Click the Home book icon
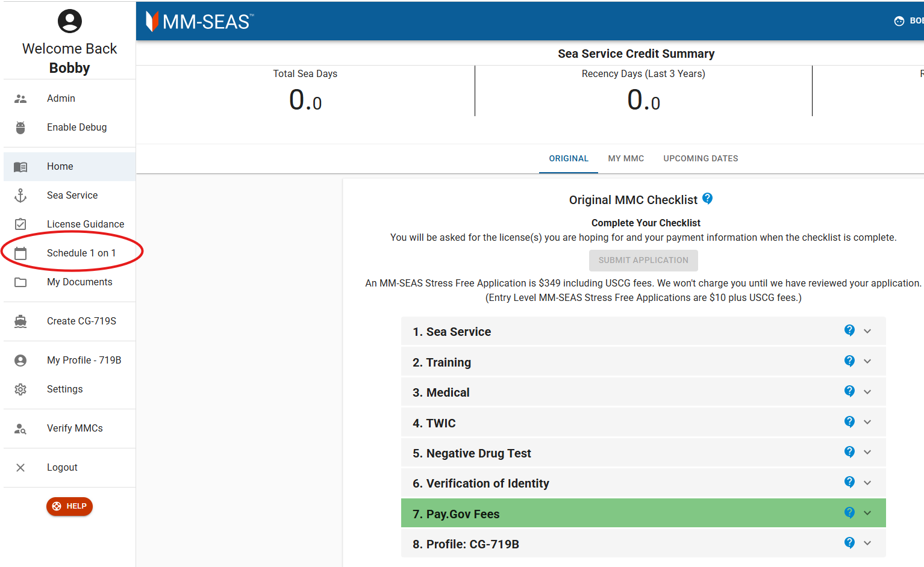The image size is (924, 567). pyautogui.click(x=20, y=167)
